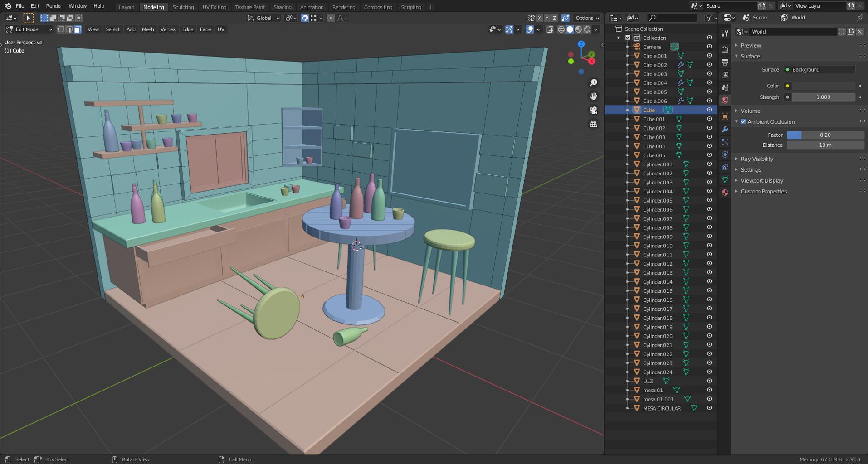Toggle X-ray view icon
868x464 pixels.
pyautogui.click(x=550, y=29)
